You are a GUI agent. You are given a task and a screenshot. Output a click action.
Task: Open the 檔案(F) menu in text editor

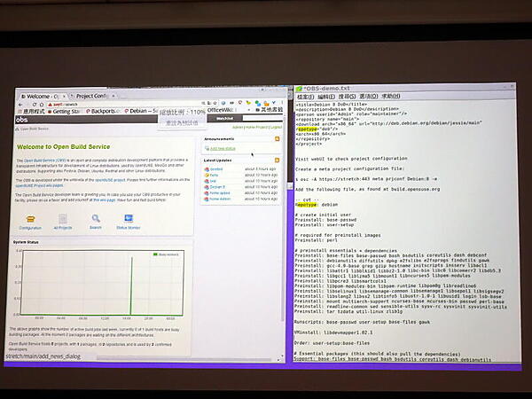305,97
